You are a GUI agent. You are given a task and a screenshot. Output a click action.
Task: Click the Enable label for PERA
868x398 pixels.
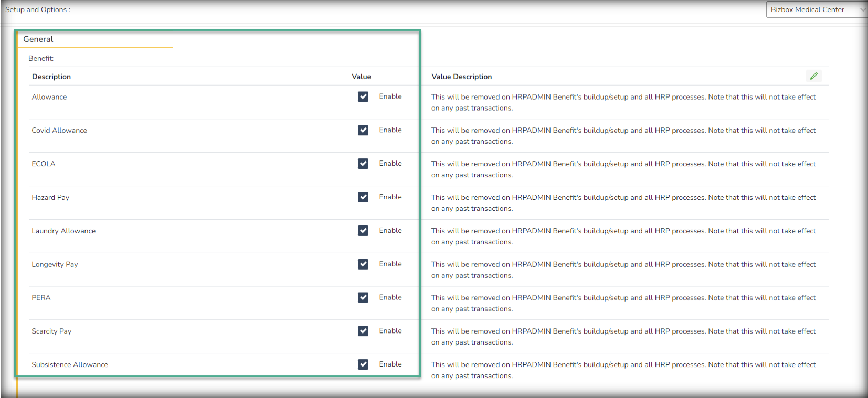click(x=390, y=297)
